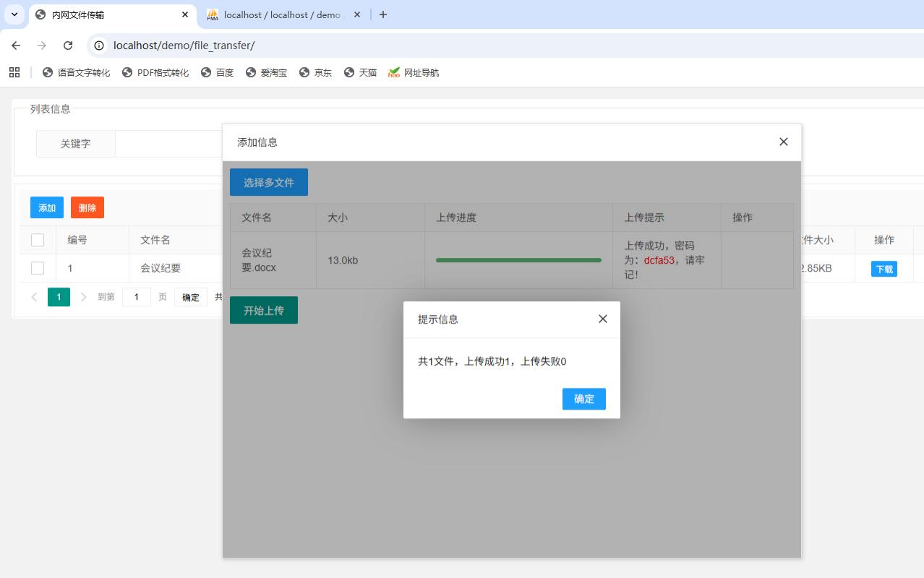Click the site information icon in address bar

pos(98,45)
